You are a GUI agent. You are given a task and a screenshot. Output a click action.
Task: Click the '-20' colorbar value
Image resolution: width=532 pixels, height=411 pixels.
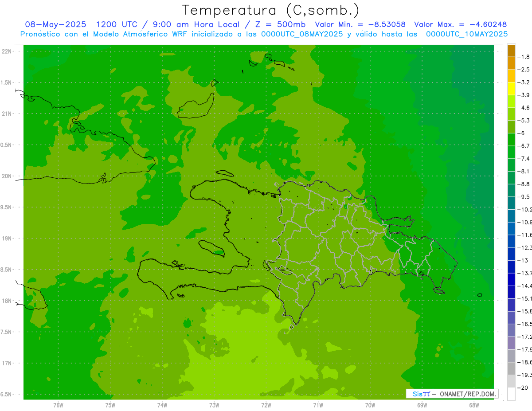tap(523, 388)
